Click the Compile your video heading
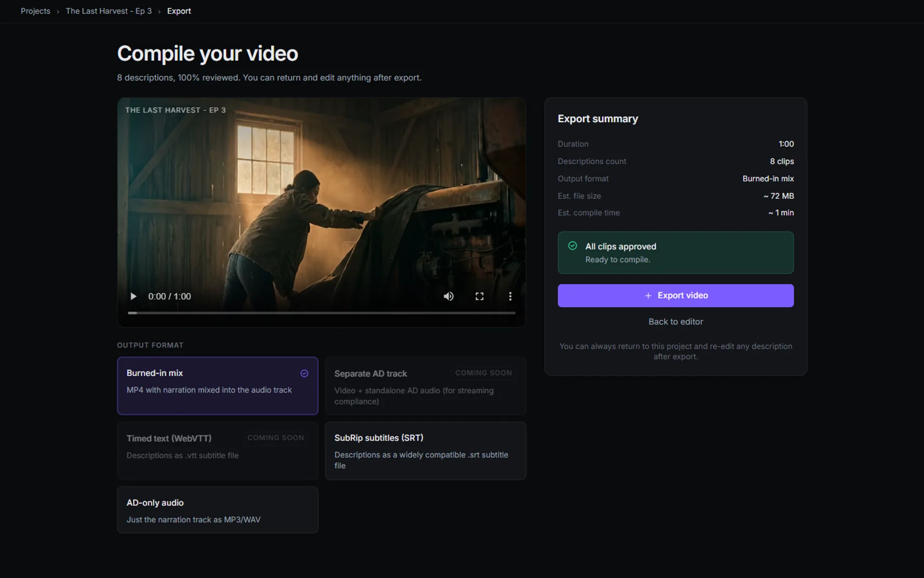924x578 pixels. 207,53
